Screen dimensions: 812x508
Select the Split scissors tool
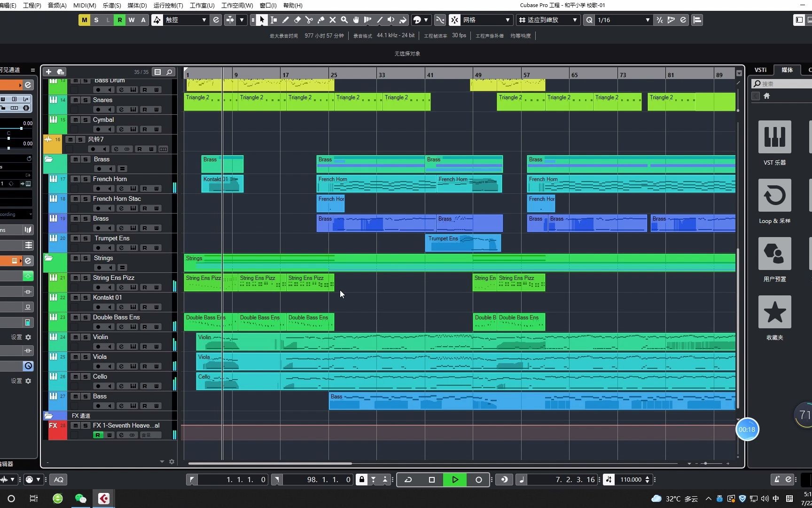pos(309,20)
